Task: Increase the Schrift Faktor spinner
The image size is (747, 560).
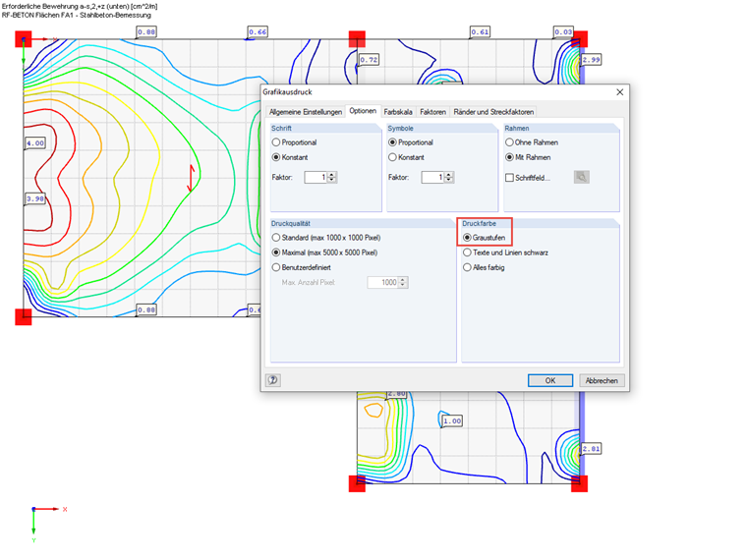Action: click(x=332, y=175)
